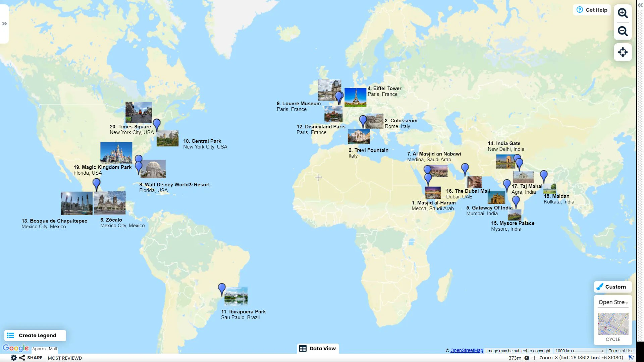644x362 pixels.
Task: Click the question mark icon beside Get Help
Action: (579, 10)
